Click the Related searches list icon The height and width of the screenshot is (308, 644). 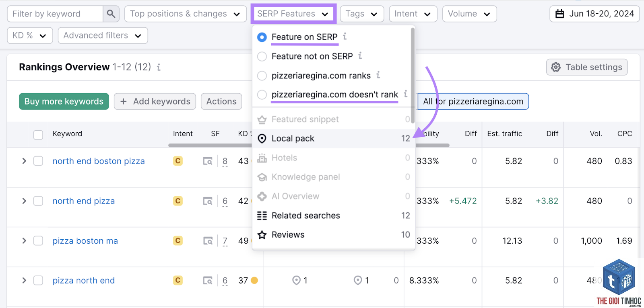tap(262, 216)
